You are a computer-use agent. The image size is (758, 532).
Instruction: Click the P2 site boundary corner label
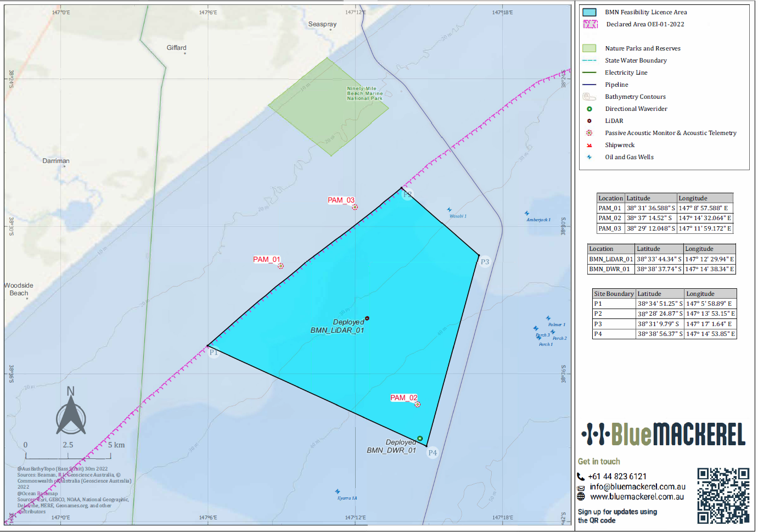pos(407,194)
